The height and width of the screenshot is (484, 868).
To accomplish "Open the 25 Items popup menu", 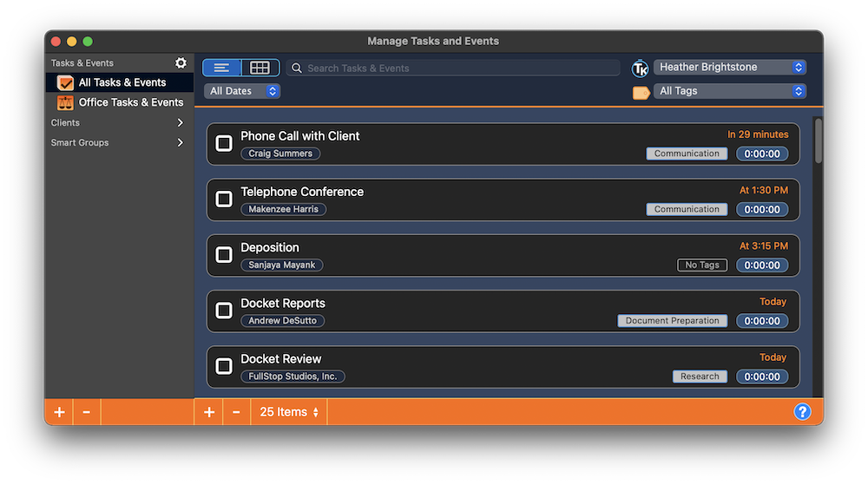I will (x=289, y=412).
